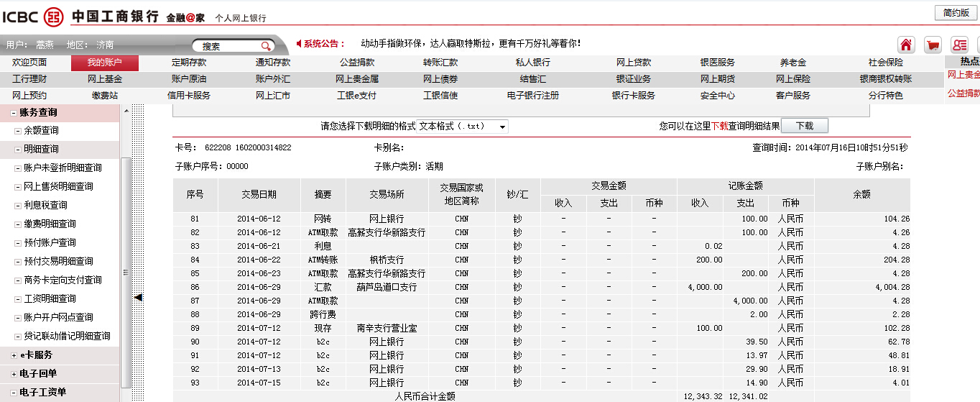Open 网上基金 menu item
980x402 pixels.
(x=105, y=79)
